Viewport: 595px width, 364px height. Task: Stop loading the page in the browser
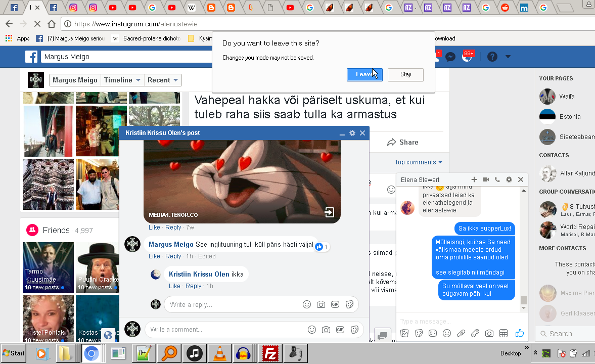point(37,24)
